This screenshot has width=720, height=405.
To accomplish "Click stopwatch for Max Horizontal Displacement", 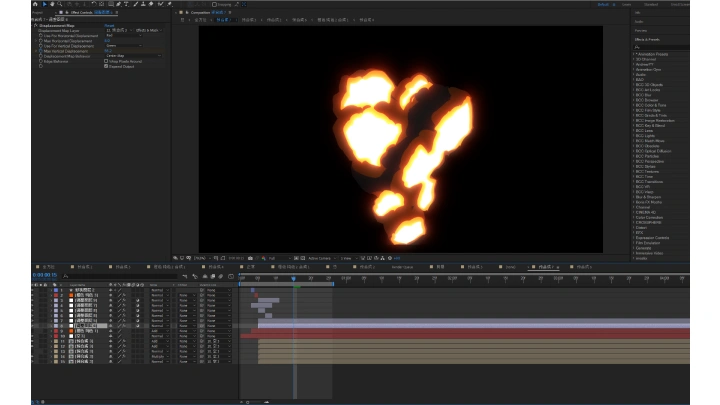I will (41, 40).
